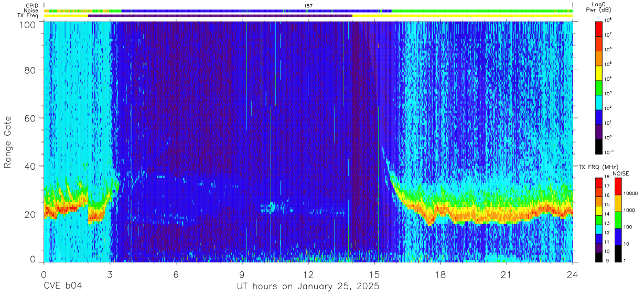The image size is (644, 297).
Task: Click NOISE legend value 10000
Action: tap(630, 193)
